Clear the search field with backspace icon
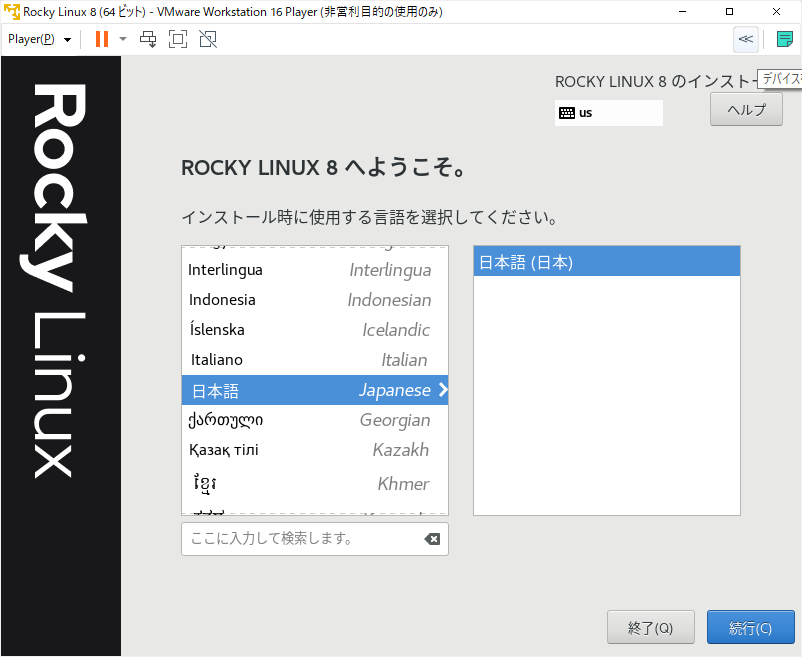Screen dimensions: 802x657 click(x=432, y=539)
